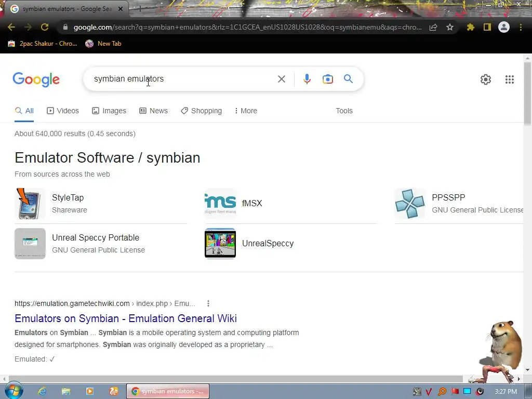Click the share page icon in address bar

433,27
